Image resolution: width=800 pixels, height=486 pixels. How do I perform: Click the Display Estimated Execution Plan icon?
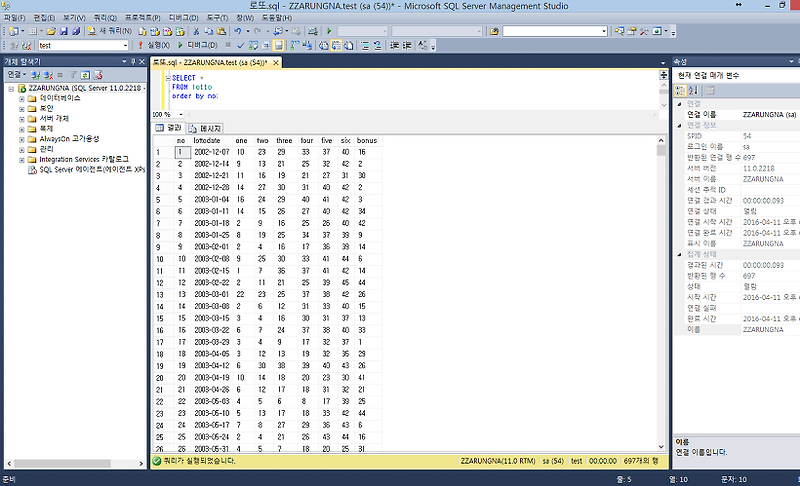pyautogui.click(x=253, y=45)
